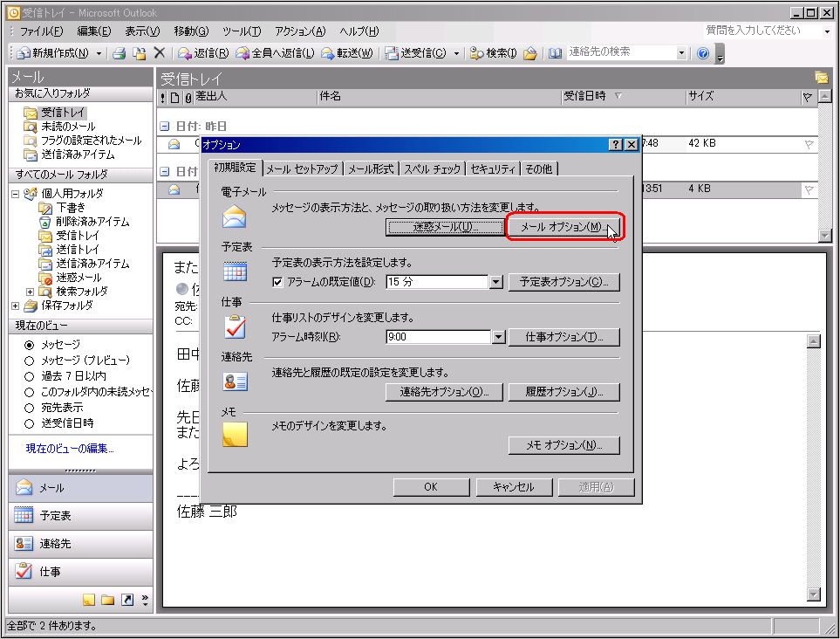Expand the 検索フォルダ tree node
The width and height of the screenshot is (840, 639).
[x=30, y=292]
